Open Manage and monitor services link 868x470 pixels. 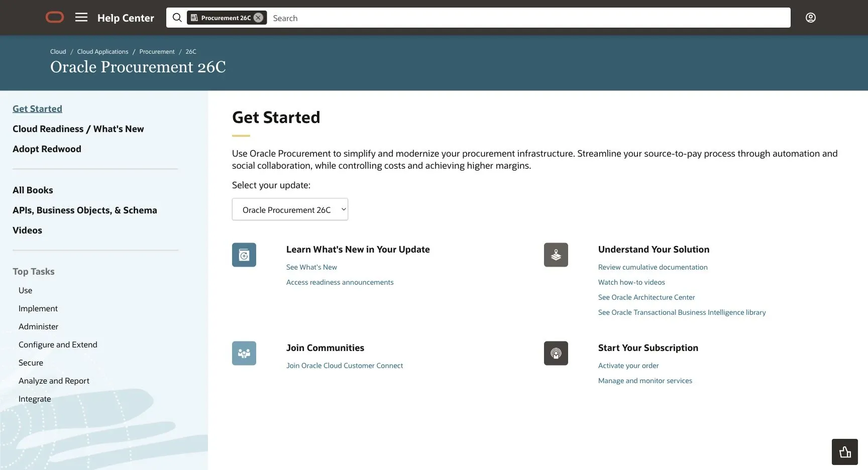click(x=645, y=381)
